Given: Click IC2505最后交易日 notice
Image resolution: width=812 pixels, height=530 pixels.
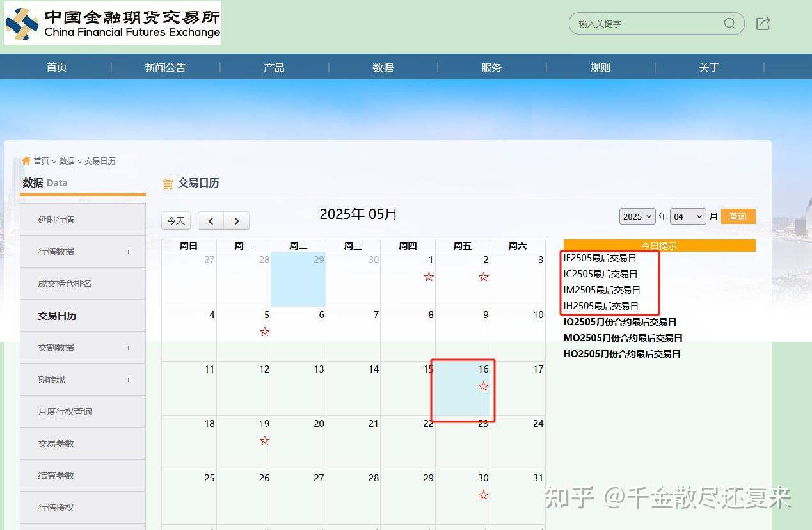Looking at the screenshot, I should [x=600, y=274].
